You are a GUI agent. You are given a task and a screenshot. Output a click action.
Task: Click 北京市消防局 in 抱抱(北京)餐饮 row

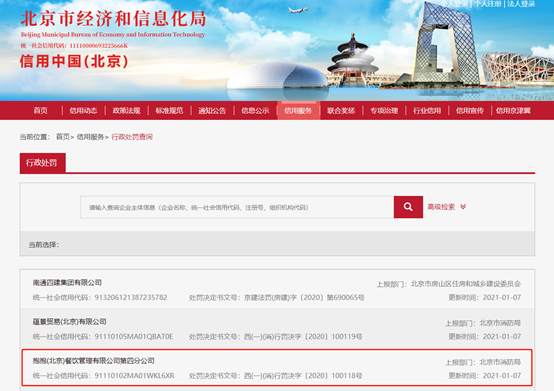tap(500, 362)
